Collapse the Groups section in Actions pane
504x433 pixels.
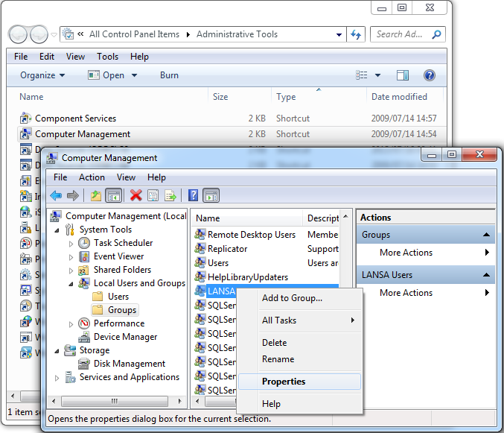click(x=487, y=235)
